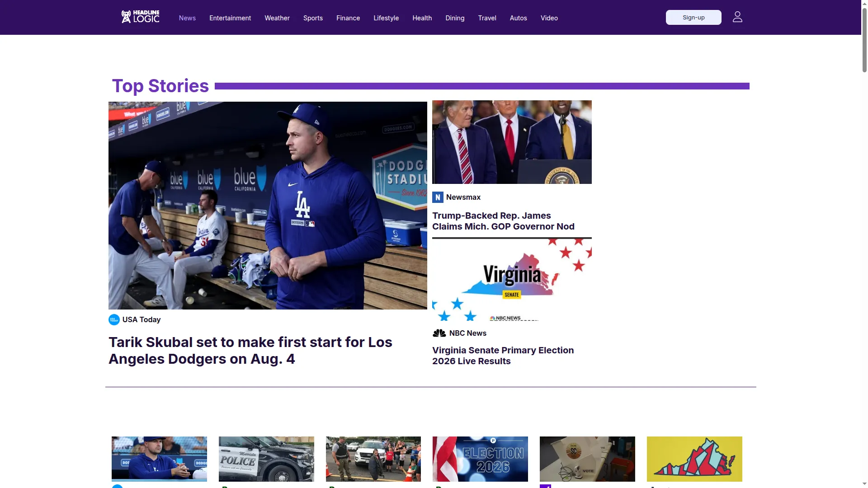Open the SC vote sticker thumbnail
This screenshot has height=488, width=868.
(587, 459)
